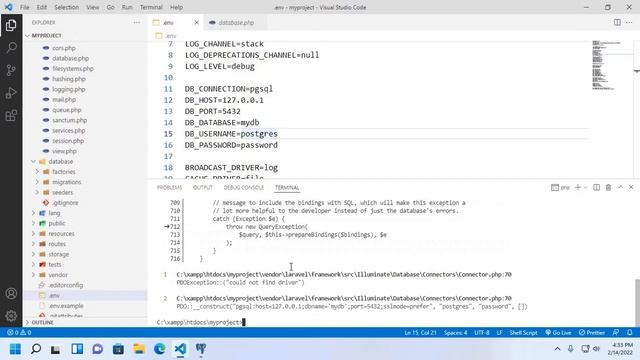Click the terminal vertical scrollbar
Screen dimensions: 640x360
coord(637,302)
